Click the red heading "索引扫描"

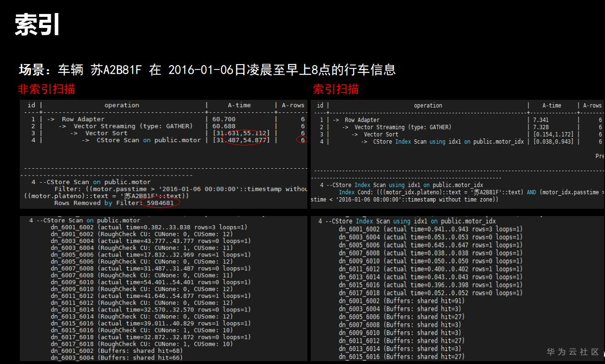(336, 89)
